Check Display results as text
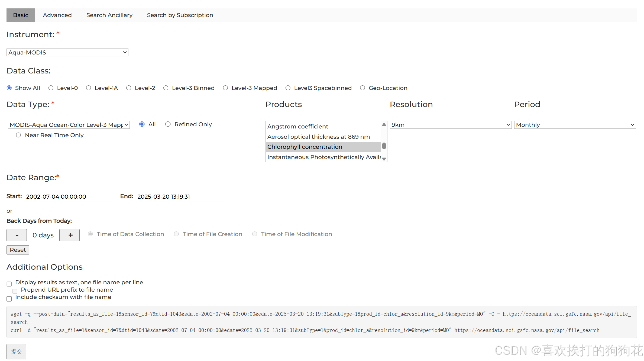This screenshot has height=361, width=644. [9, 284]
